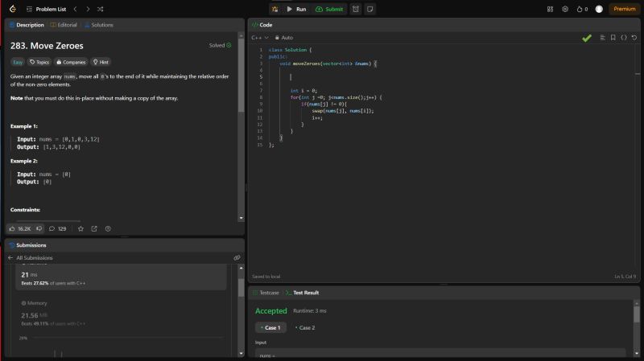Share the problem link icon
Viewport: 644px width, 361px height.
tap(94, 229)
